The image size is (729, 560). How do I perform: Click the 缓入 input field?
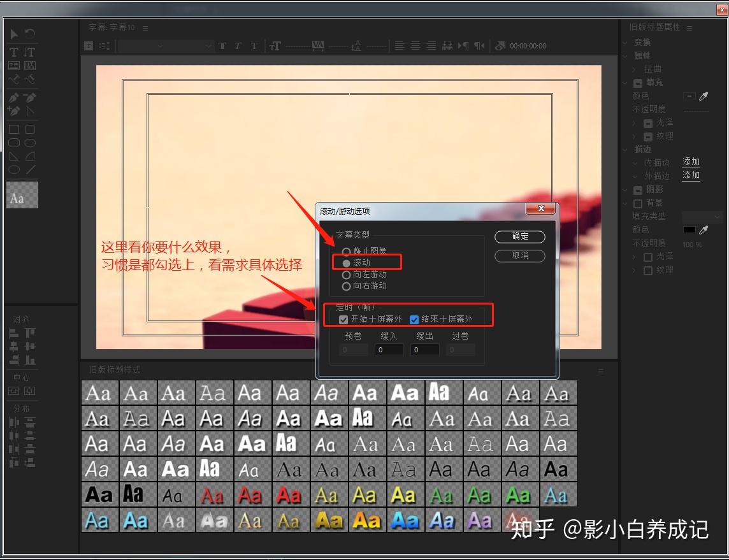(389, 350)
